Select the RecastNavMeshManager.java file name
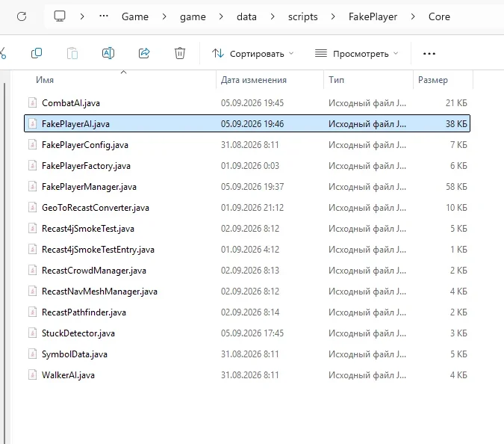Image resolution: width=504 pixels, height=444 pixels. click(x=99, y=292)
